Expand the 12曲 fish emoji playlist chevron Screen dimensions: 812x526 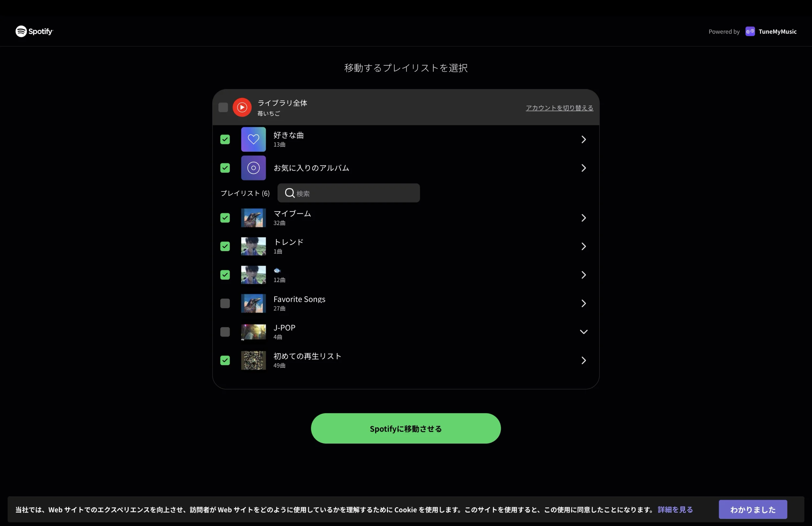click(x=583, y=275)
